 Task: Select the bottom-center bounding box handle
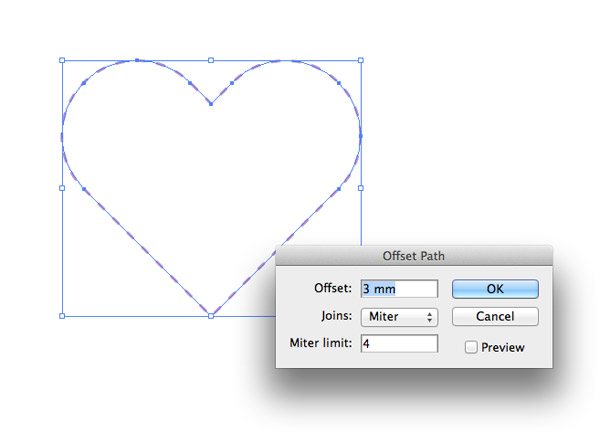(211, 316)
